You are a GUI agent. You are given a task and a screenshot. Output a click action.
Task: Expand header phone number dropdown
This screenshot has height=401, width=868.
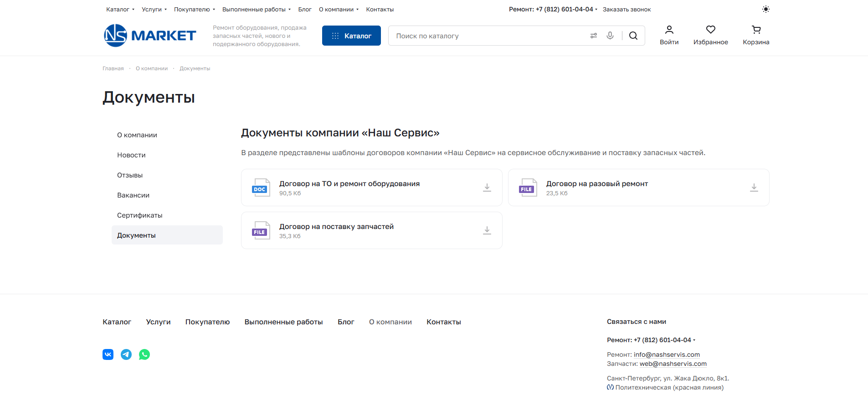(596, 10)
